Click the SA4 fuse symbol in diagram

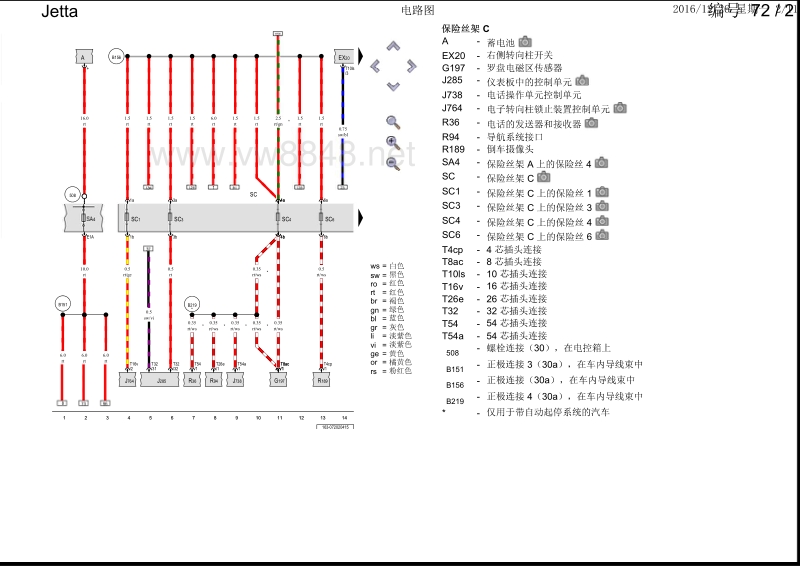point(84,218)
